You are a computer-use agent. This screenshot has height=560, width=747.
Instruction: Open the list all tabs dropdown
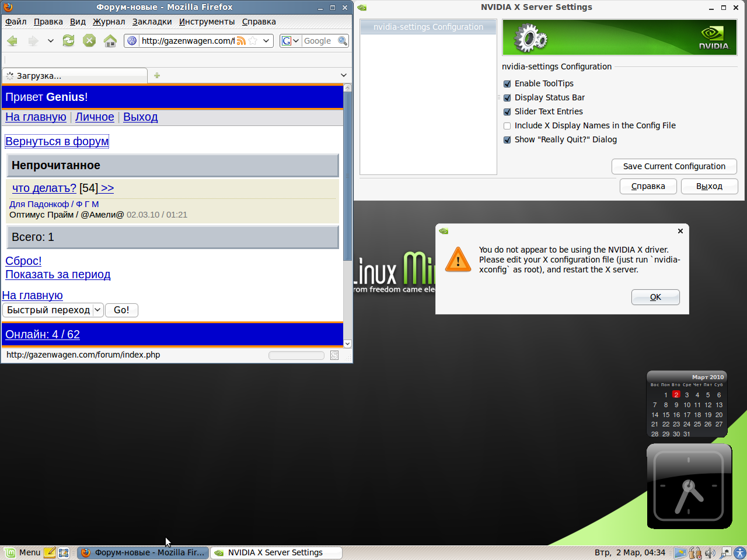click(x=344, y=75)
